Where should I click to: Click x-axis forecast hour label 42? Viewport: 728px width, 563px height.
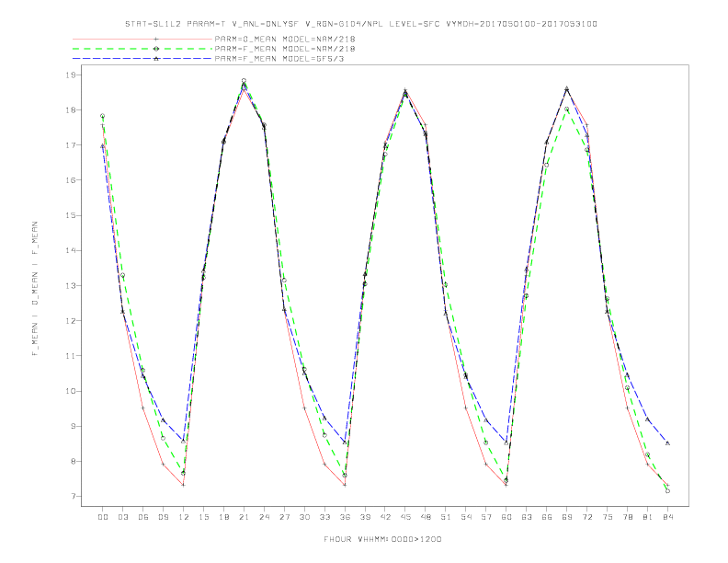coord(385,517)
